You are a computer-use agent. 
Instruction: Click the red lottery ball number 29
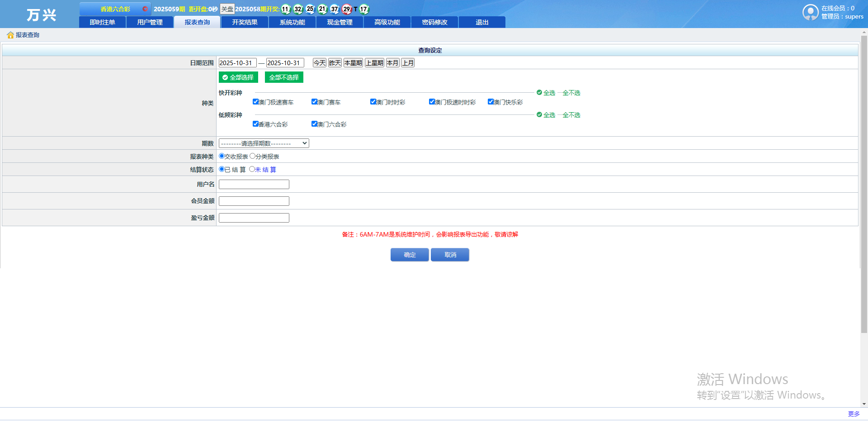coord(347,9)
